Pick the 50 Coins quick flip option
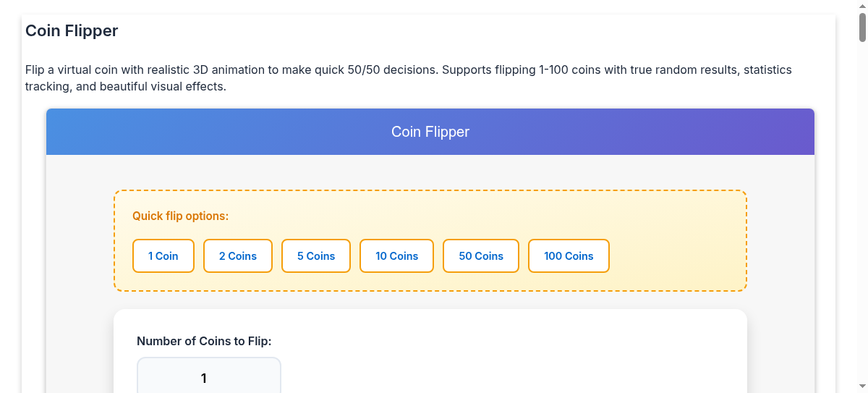868x393 pixels. [x=481, y=256]
